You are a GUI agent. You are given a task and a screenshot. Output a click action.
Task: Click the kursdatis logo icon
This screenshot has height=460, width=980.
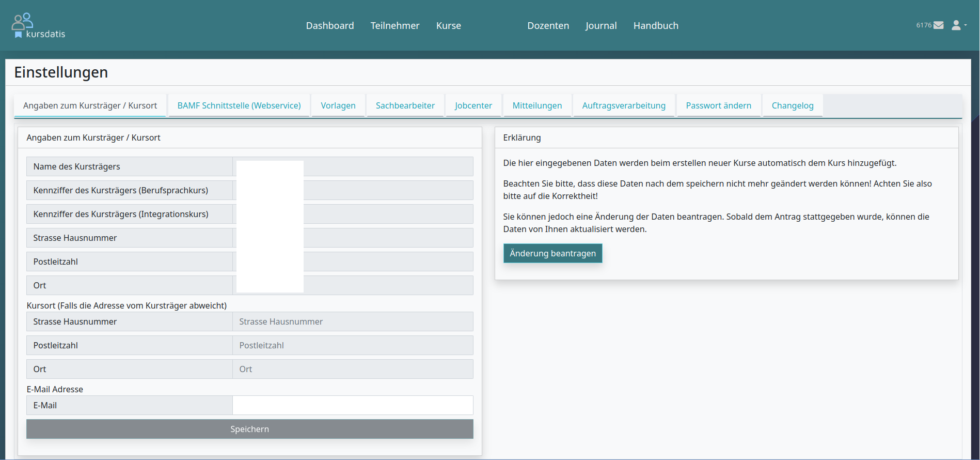tap(23, 22)
